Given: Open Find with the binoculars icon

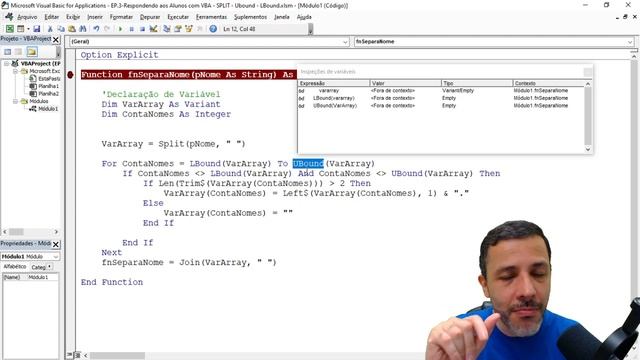Looking at the screenshot, I should point(83,29).
